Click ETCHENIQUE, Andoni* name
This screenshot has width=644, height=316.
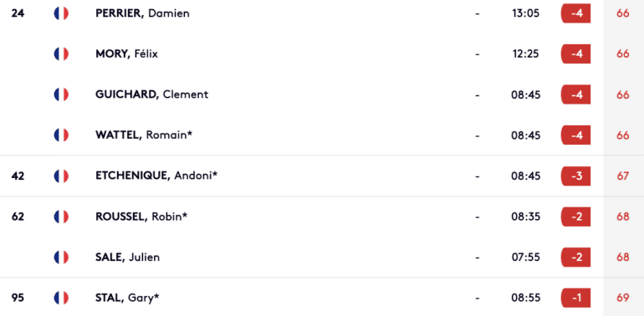tap(156, 176)
